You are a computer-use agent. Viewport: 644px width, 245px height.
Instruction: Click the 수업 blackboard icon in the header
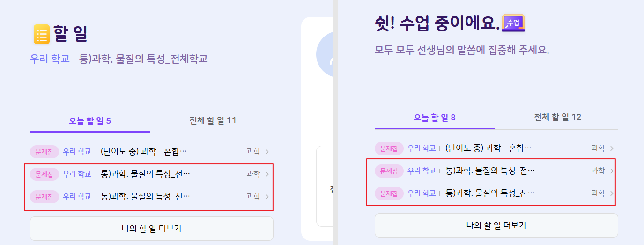(513, 23)
